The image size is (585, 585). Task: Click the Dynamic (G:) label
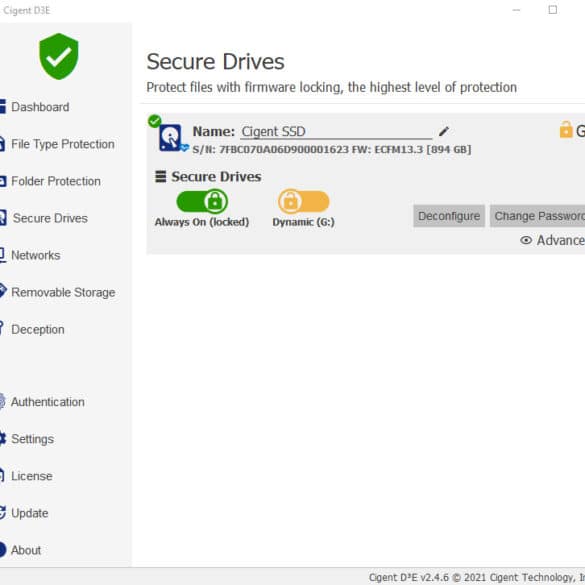[303, 222]
